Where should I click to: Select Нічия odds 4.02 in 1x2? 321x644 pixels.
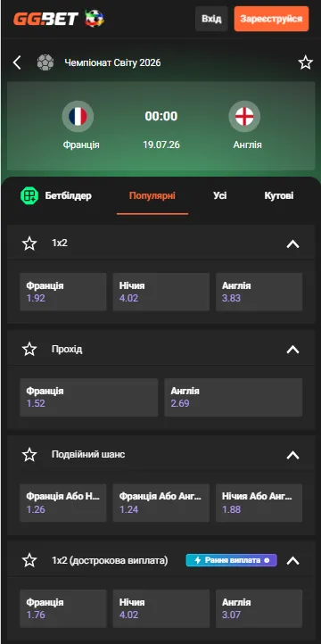[x=160, y=292]
